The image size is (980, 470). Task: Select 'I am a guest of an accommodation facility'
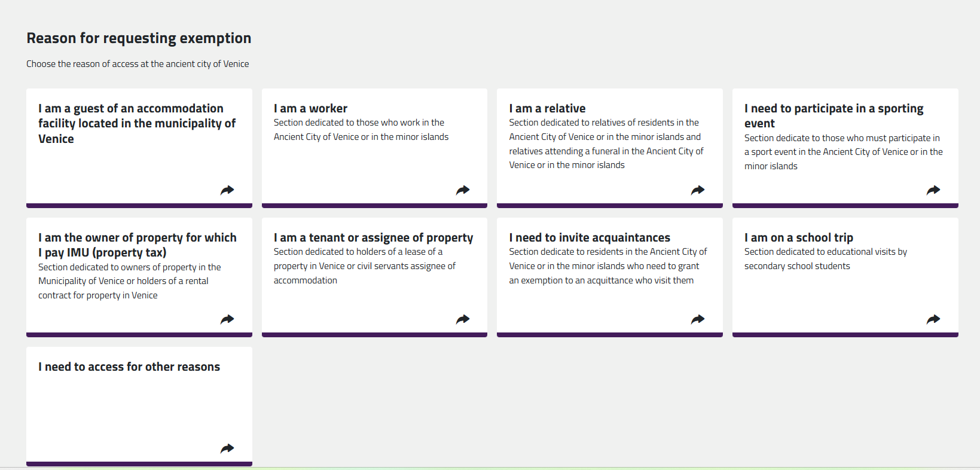tap(137, 123)
